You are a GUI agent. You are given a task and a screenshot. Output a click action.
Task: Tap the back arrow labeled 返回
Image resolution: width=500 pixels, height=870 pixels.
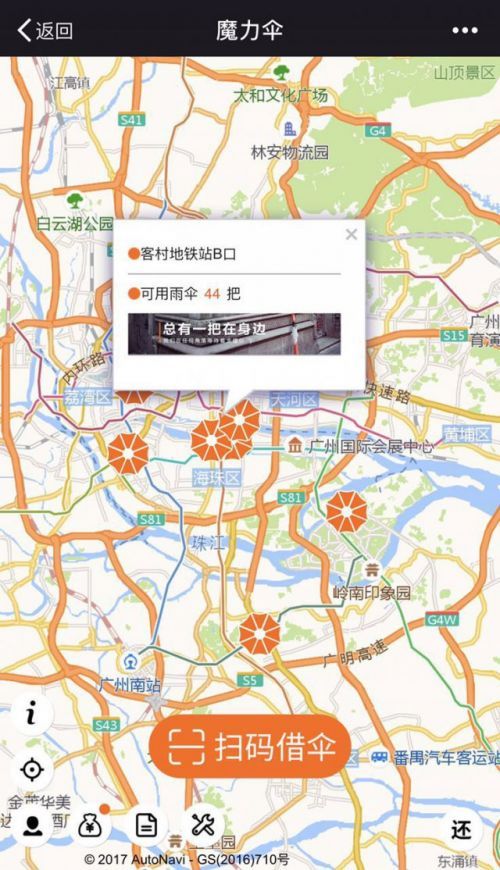(46, 31)
